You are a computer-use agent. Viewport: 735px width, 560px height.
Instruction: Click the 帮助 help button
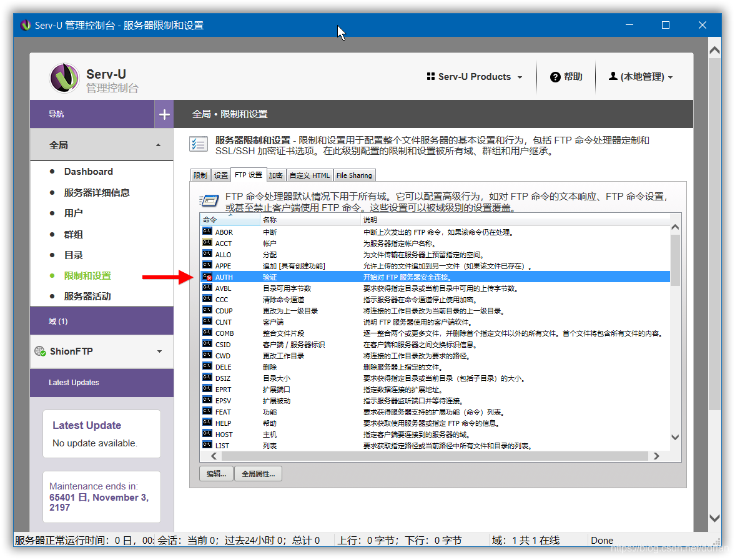click(566, 77)
